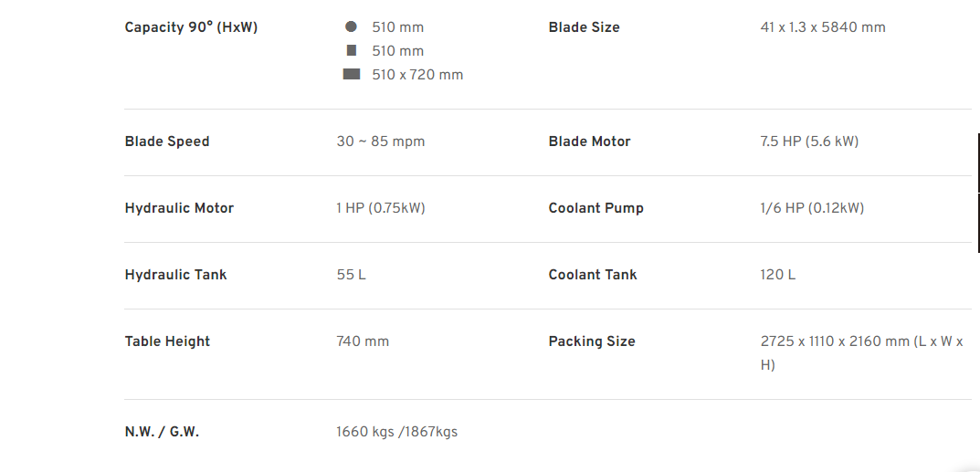Click the 30 ~ 85 mpm value
The width and height of the screenshot is (980, 472).
(380, 142)
